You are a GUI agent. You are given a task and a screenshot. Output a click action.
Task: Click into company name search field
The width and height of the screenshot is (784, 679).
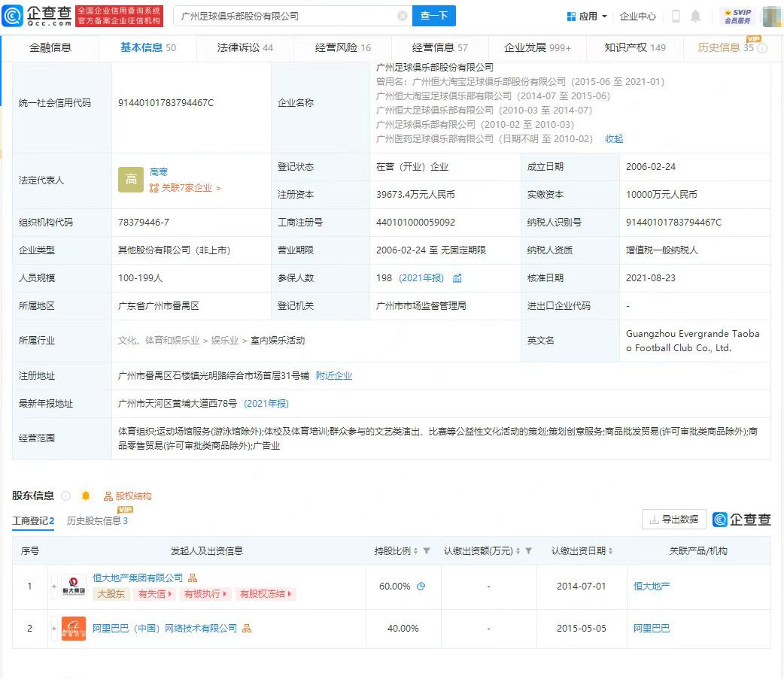click(x=286, y=16)
